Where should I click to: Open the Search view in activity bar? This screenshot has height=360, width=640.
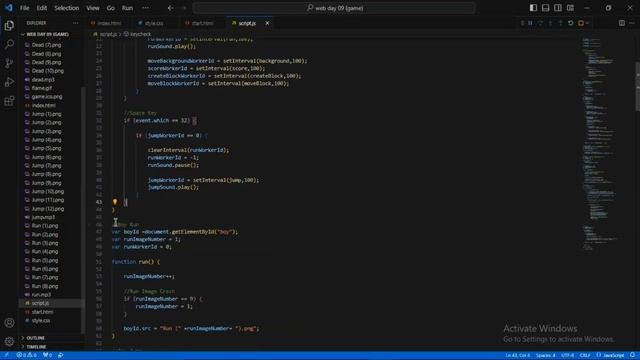pos(9,44)
